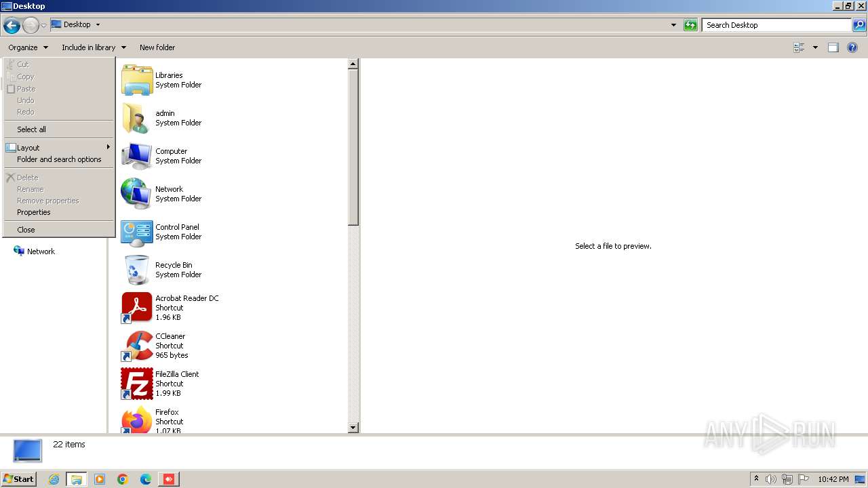Viewport: 868px width, 488px height.
Task: Select the Firefox shortcut icon
Action: click(x=137, y=420)
